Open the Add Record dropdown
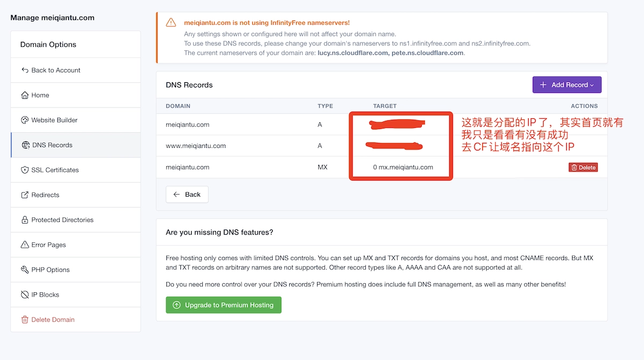The width and height of the screenshot is (644, 360). (x=567, y=85)
